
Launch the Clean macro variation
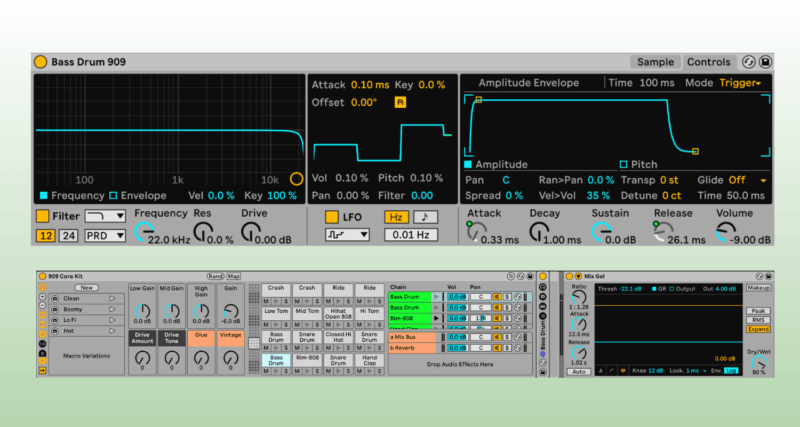112,298
